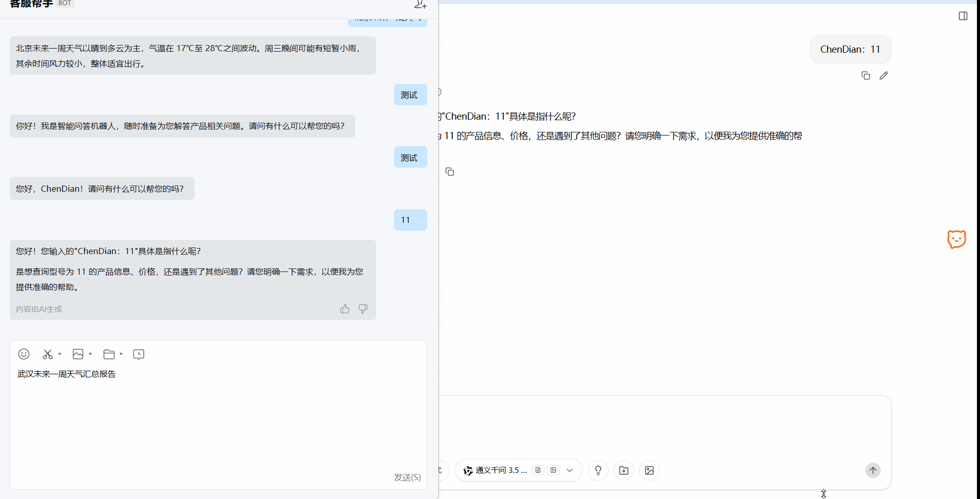Click the 发送(S) send button
Screen dimensions: 980x499
pos(407,477)
